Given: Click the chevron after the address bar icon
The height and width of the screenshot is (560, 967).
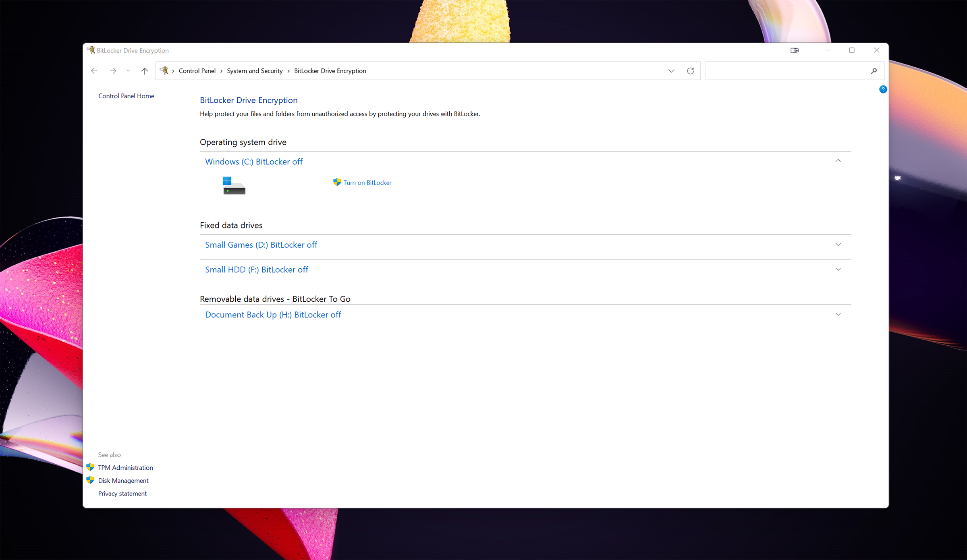Looking at the screenshot, I should pyautogui.click(x=173, y=71).
